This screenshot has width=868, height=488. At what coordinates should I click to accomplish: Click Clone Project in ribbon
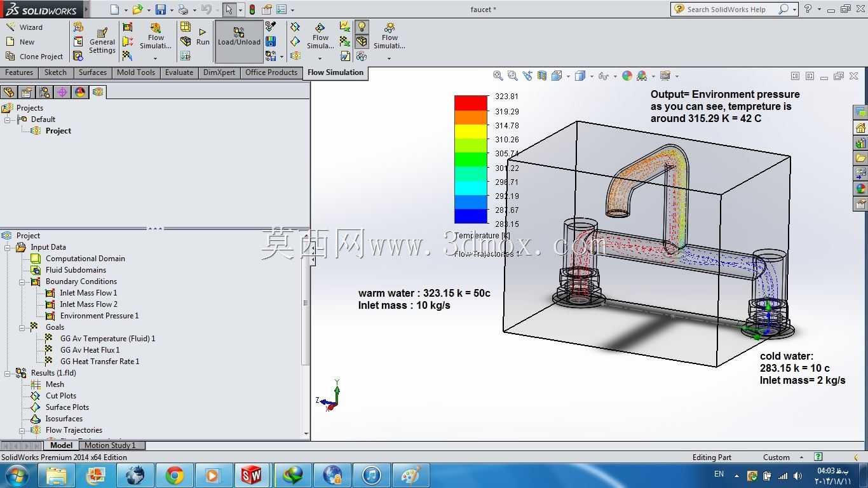click(x=34, y=56)
